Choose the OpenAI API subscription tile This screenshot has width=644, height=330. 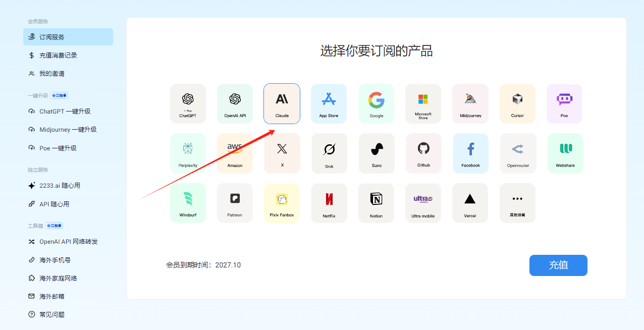coord(235,103)
